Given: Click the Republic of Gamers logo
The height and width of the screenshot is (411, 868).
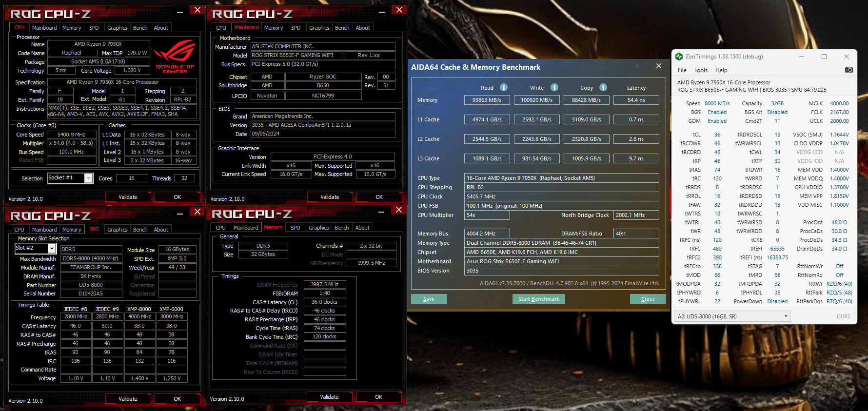Looking at the screenshot, I should coord(175,57).
